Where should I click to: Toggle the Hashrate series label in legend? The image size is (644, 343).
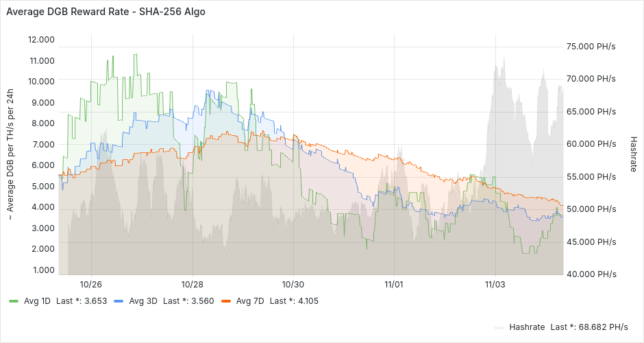coord(527,327)
